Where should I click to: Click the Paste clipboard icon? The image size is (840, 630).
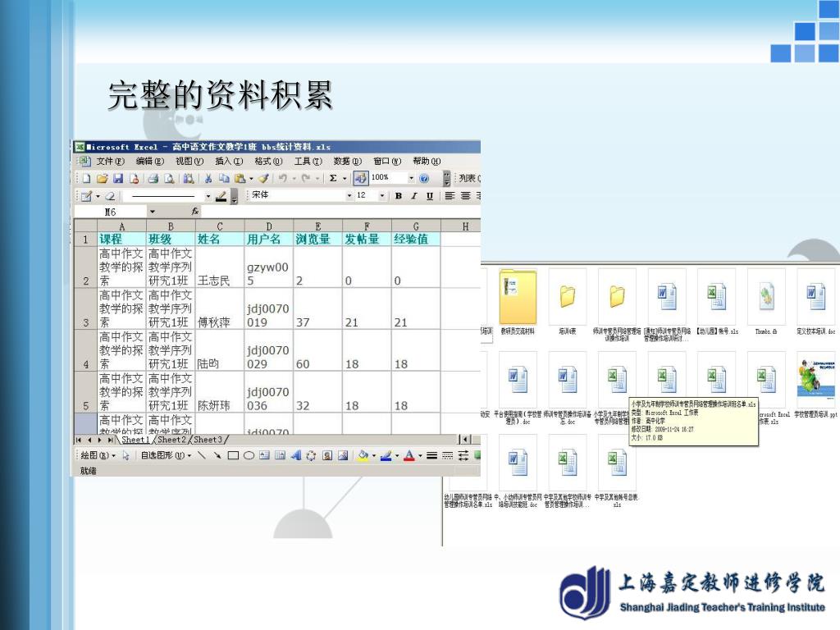[x=240, y=178]
